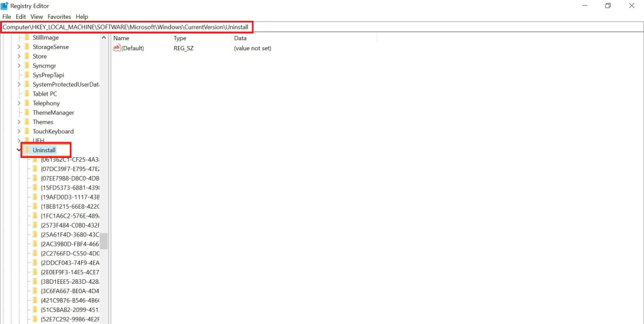Click the REG_SZ type cell
The height and width of the screenshot is (324, 644).
[x=184, y=48]
